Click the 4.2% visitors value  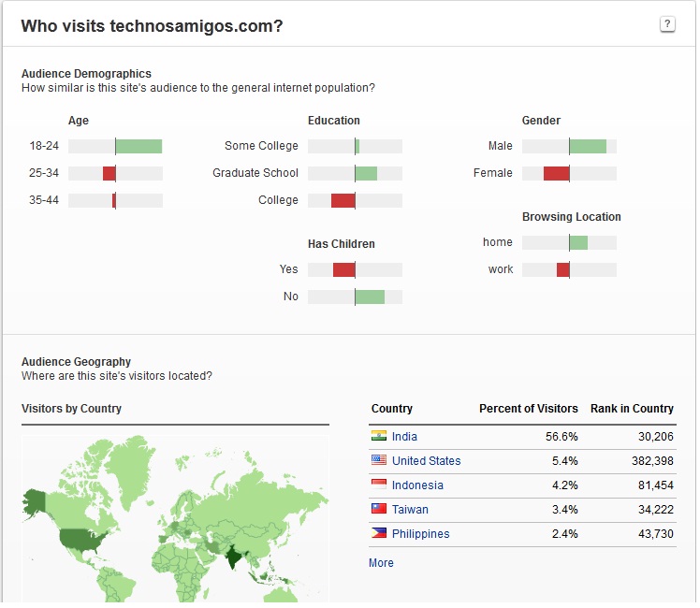point(567,487)
